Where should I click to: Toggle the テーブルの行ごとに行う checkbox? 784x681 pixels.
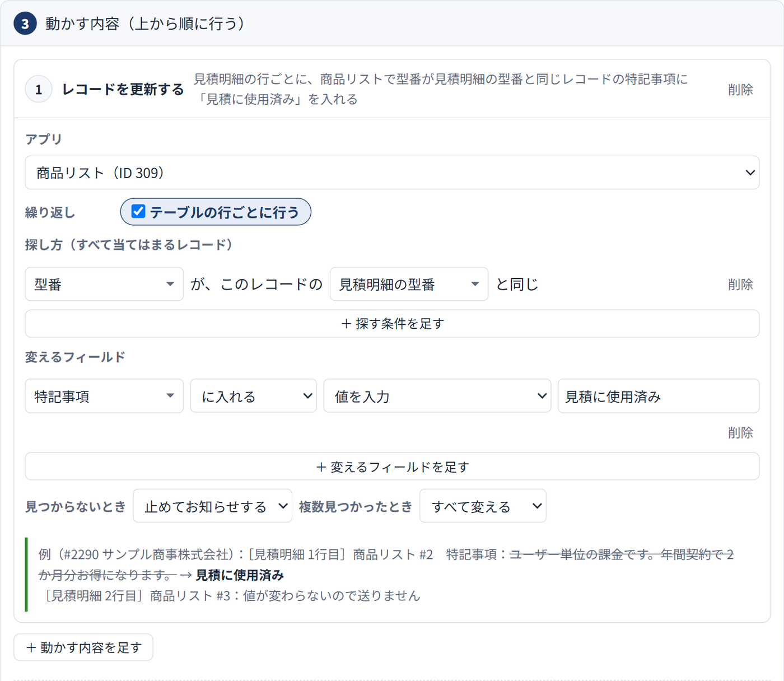[138, 212]
